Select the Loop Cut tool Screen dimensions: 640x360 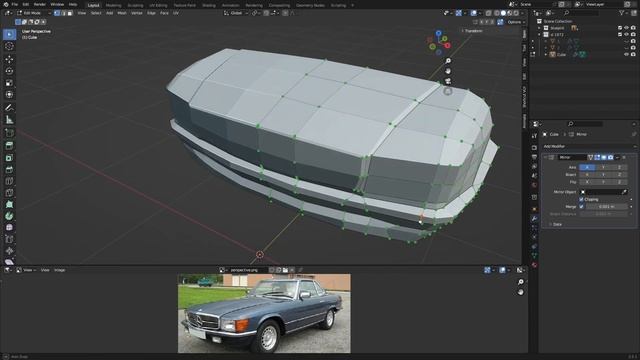click(x=9, y=181)
